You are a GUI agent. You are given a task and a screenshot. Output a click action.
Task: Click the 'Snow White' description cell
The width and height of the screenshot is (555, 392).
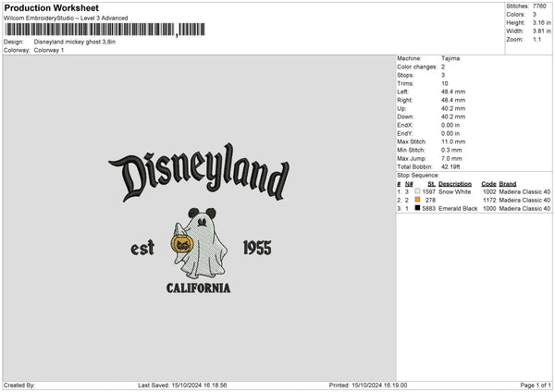(x=454, y=191)
